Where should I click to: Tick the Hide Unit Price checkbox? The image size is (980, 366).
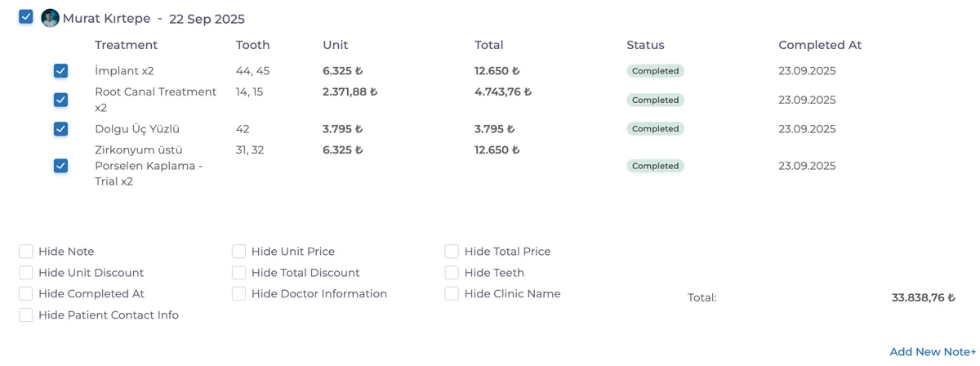pyautogui.click(x=238, y=252)
